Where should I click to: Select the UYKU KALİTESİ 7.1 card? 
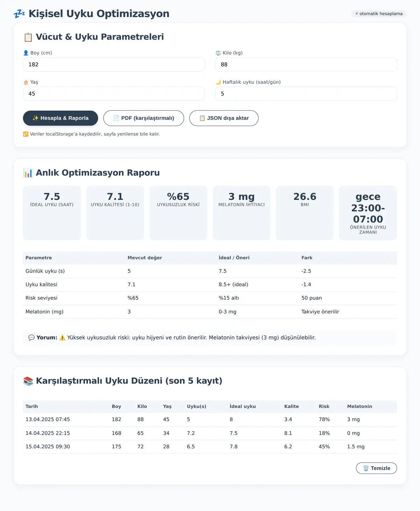[115, 213]
